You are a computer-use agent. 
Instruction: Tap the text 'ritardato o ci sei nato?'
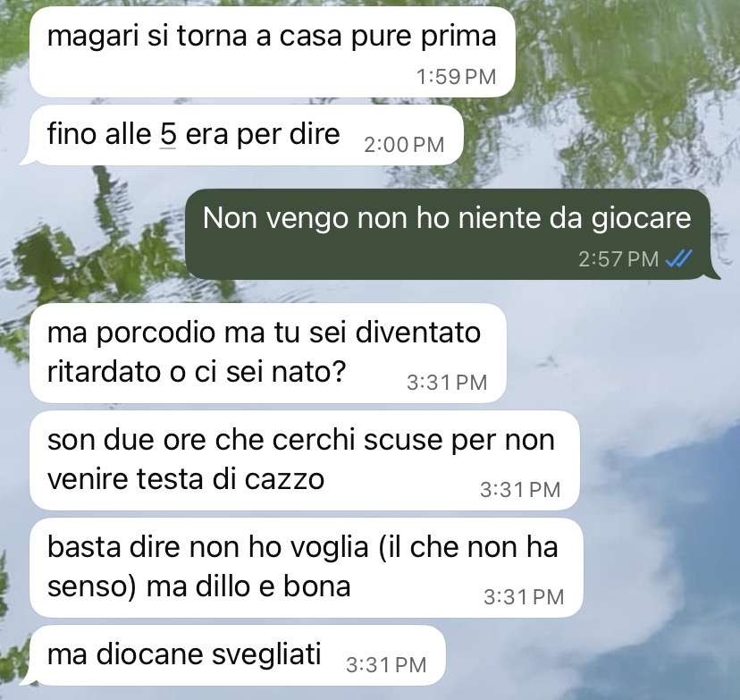tap(197, 372)
